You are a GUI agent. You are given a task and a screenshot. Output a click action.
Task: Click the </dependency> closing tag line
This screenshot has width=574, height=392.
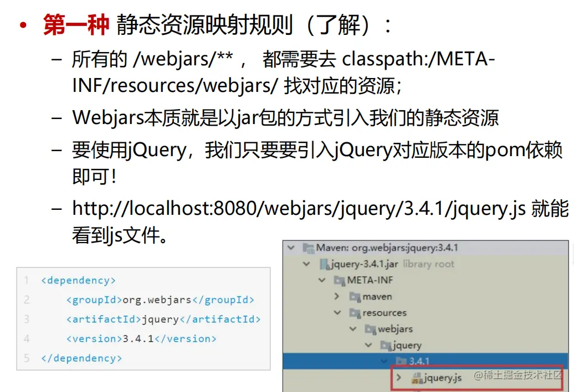(x=81, y=358)
